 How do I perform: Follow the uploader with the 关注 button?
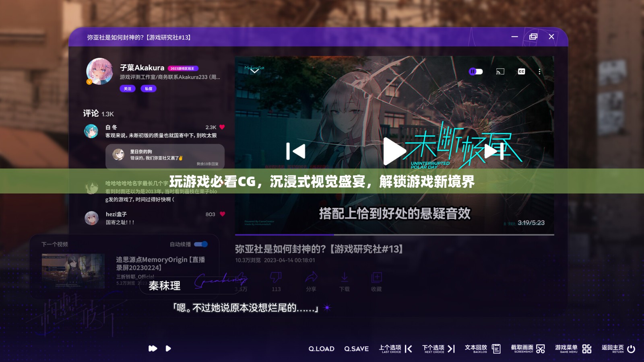point(128,88)
